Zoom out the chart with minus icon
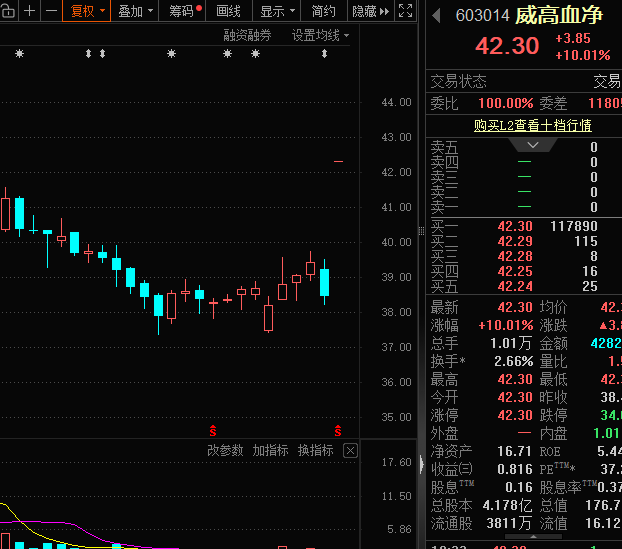The image size is (622, 549). [51, 11]
